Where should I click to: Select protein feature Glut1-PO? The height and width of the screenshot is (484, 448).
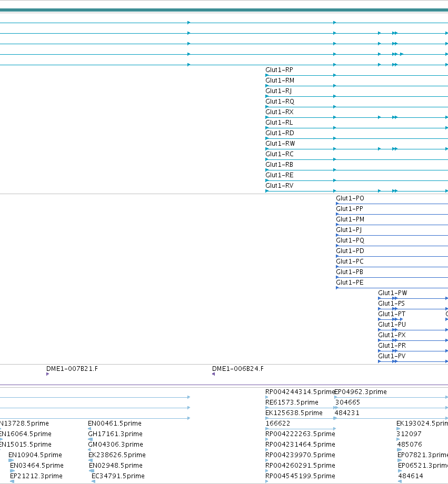click(350, 198)
